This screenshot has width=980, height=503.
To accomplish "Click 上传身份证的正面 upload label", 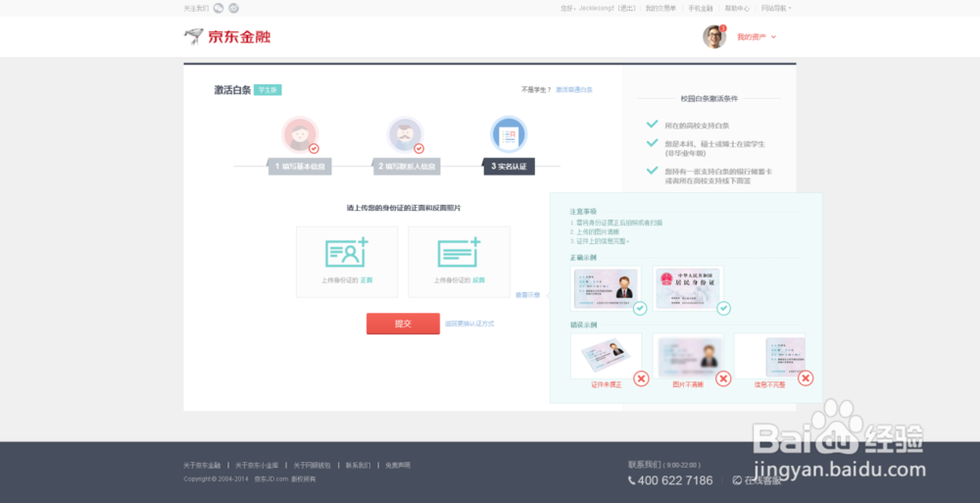I will point(347,280).
